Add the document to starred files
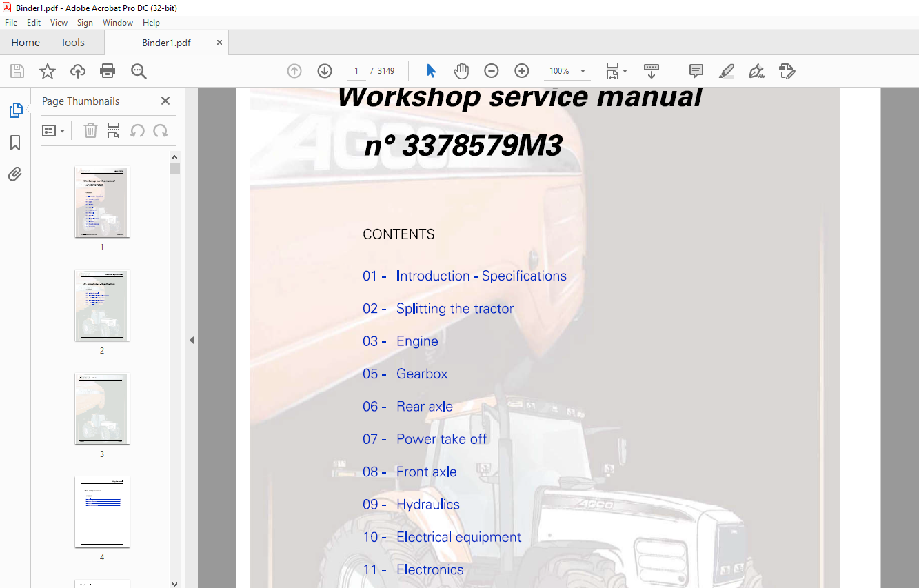Viewport: 919px width, 588px height. [48, 71]
